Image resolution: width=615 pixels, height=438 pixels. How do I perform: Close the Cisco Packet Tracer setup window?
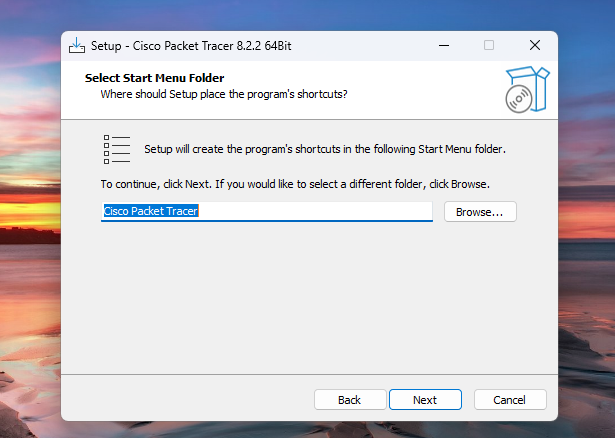[x=535, y=45]
